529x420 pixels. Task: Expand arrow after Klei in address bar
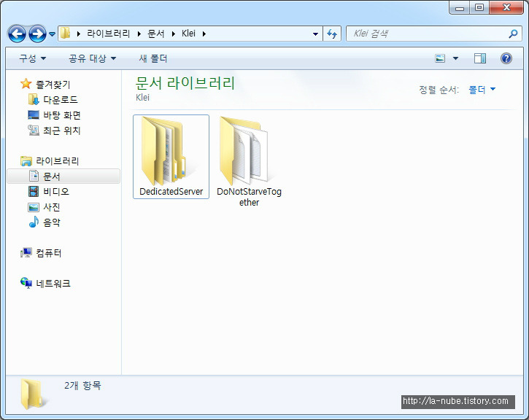[x=204, y=34]
